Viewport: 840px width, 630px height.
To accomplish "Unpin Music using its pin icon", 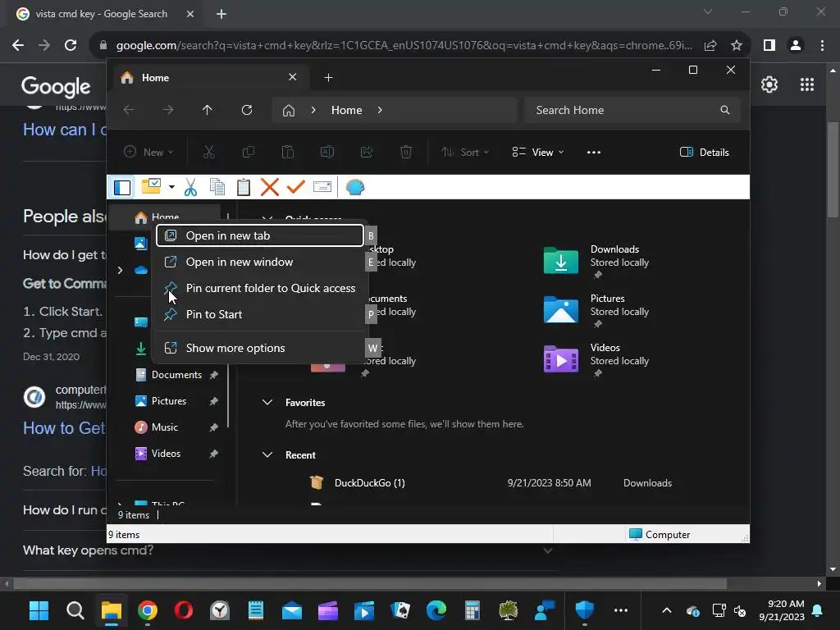I will point(214,427).
